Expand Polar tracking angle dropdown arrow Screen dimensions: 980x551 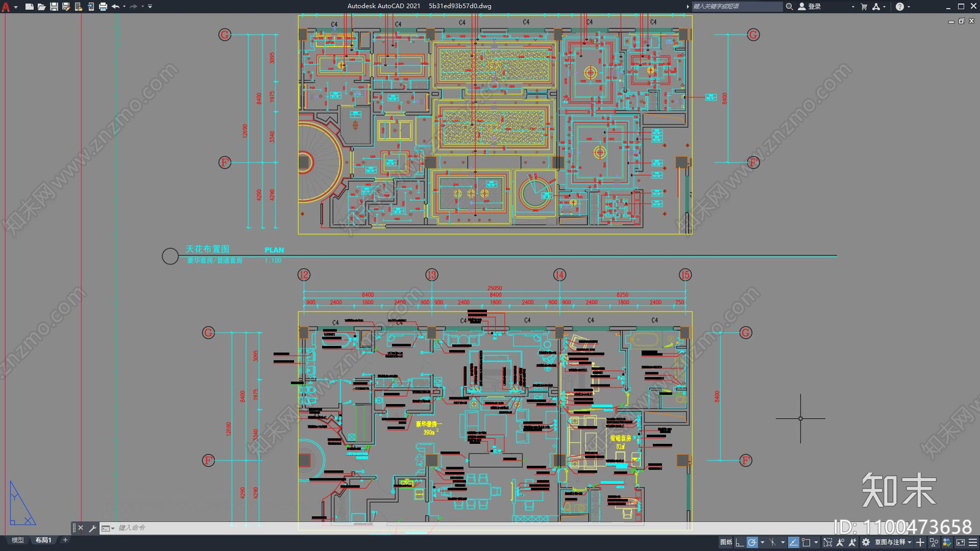tap(763, 542)
